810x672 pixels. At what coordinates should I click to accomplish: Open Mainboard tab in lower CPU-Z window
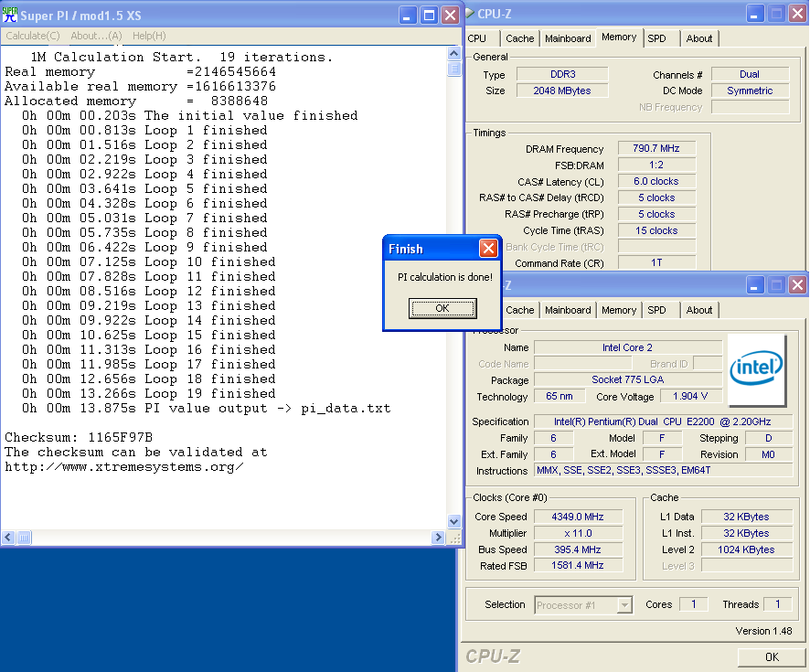click(568, 310)
